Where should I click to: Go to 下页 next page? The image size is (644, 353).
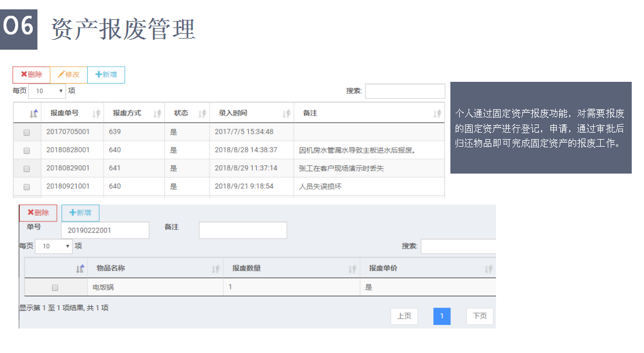(x=480, y=316)
